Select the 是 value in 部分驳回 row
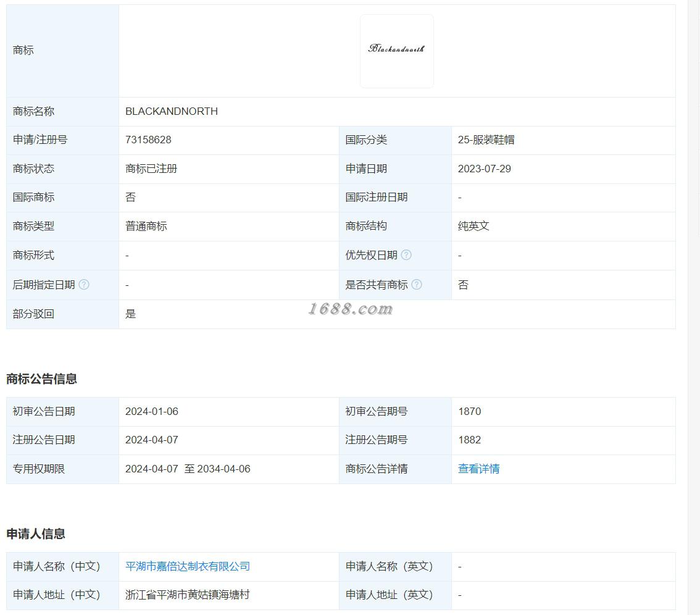700x615 pixels. click(130, 314)
